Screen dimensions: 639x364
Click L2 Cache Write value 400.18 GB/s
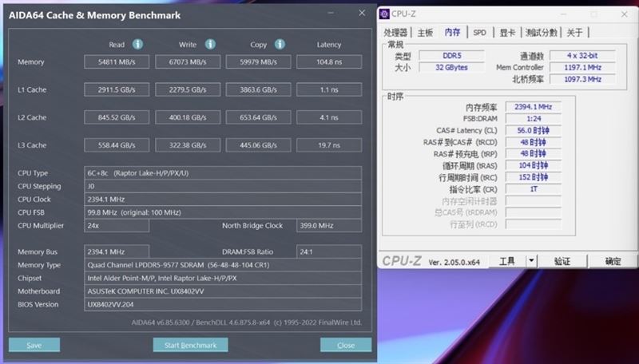click(x=188, y=117)
